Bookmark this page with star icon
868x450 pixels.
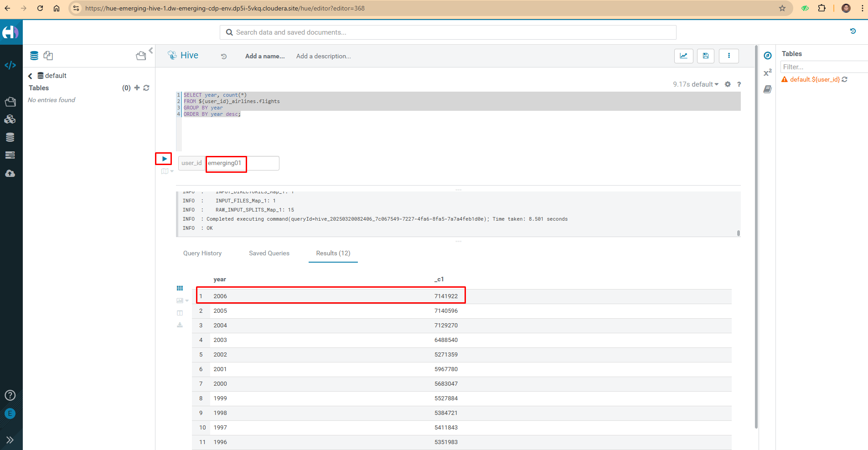click(x=782, y=8)
